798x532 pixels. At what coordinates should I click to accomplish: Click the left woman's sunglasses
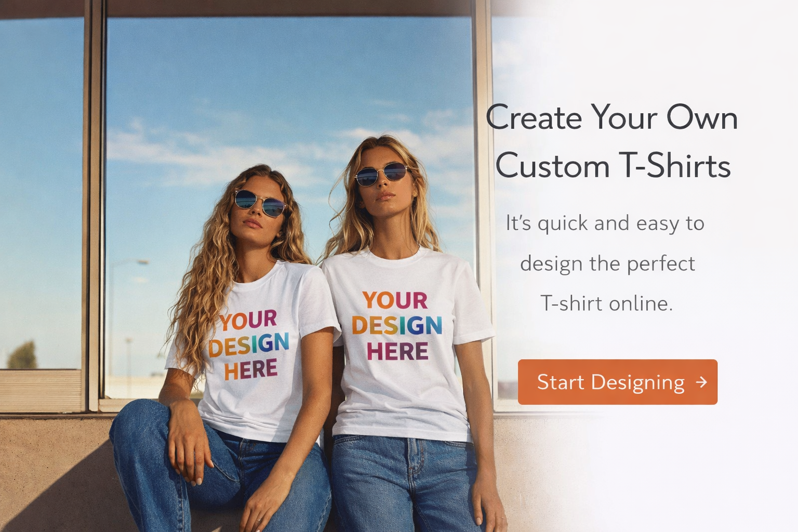260,203
